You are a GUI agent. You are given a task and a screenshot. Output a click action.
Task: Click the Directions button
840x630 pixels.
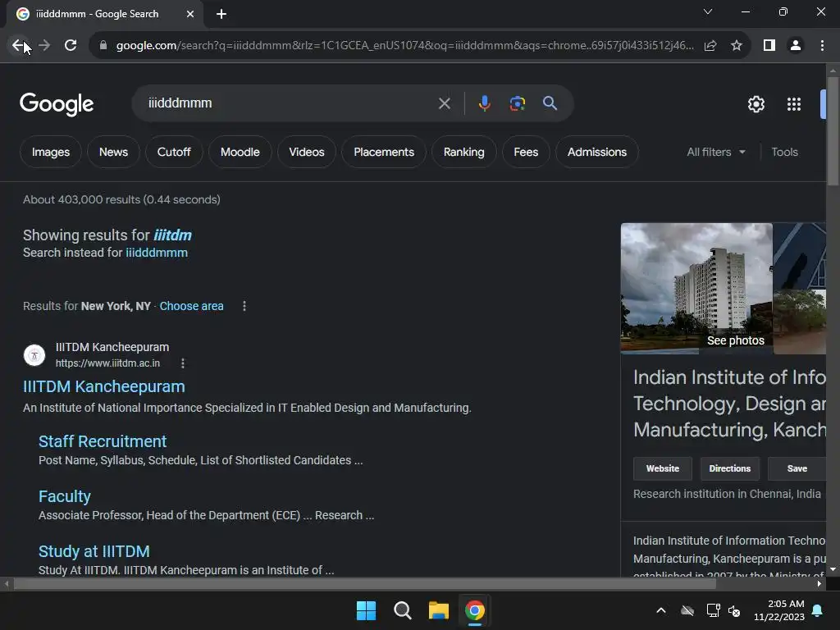729,468
